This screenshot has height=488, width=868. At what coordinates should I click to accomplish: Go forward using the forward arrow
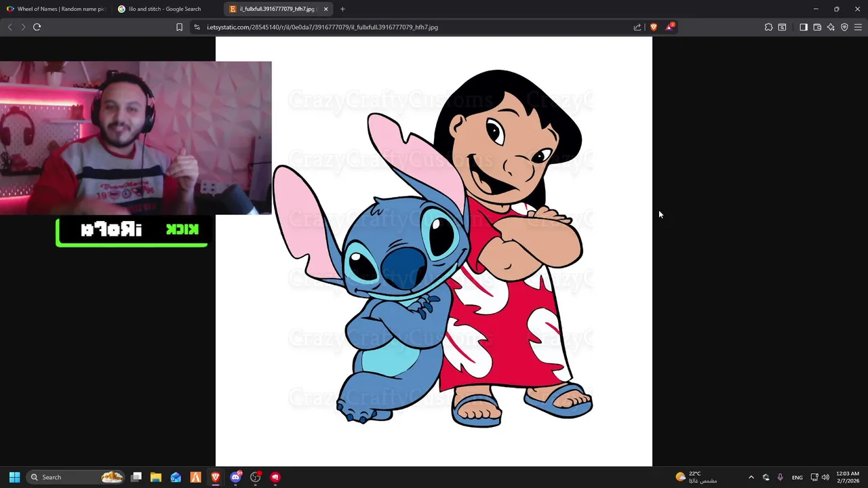23,27
